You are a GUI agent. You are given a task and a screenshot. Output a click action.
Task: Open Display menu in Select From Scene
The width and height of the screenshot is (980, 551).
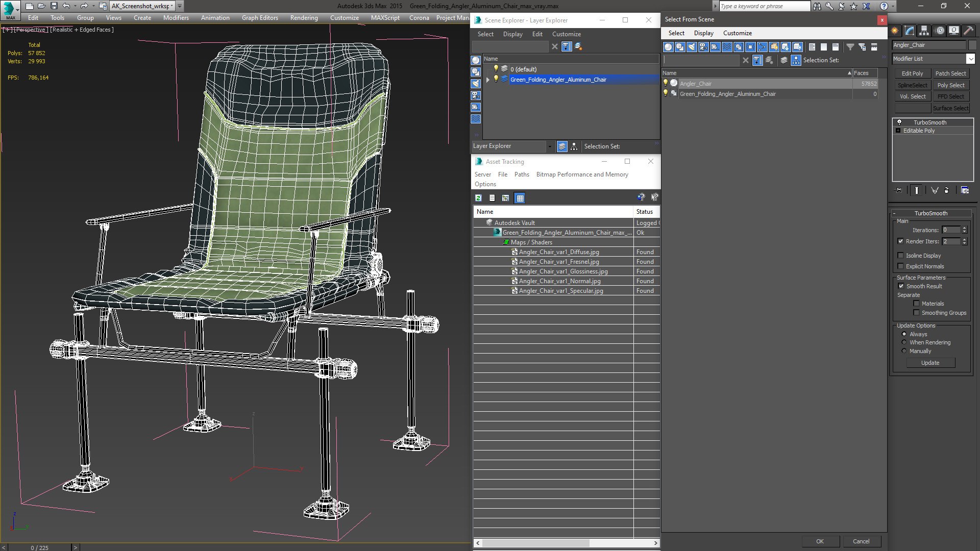tap(703, 33)
